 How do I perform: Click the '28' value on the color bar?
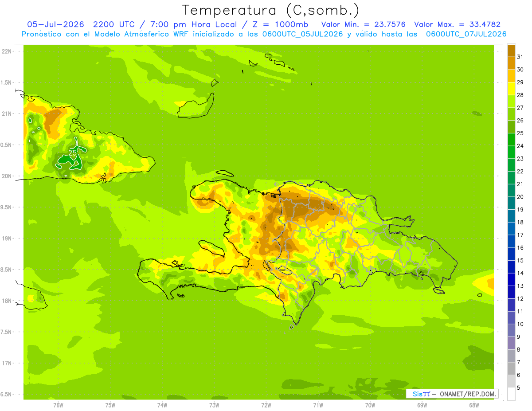coord(520,95)
